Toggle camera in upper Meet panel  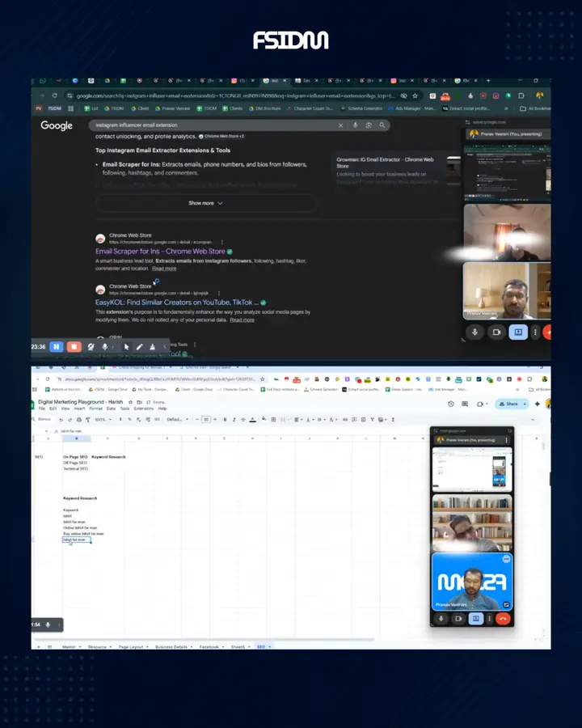click(496, 332)
